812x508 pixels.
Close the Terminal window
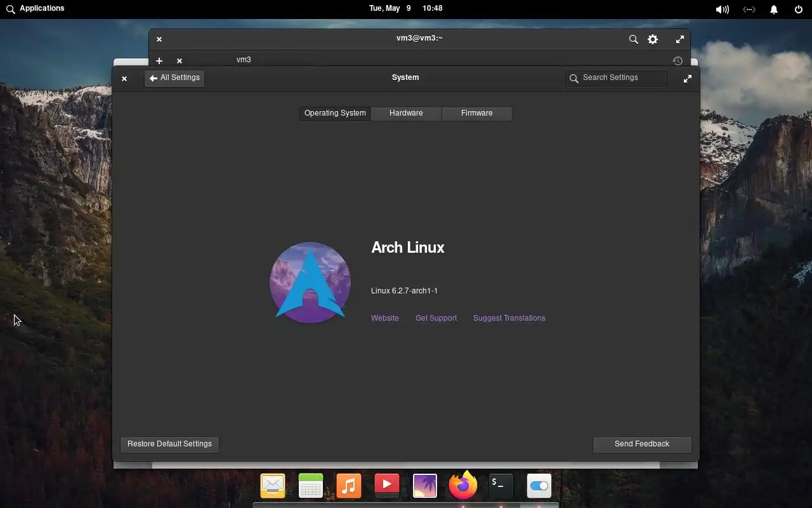click(x=159, y=39)
